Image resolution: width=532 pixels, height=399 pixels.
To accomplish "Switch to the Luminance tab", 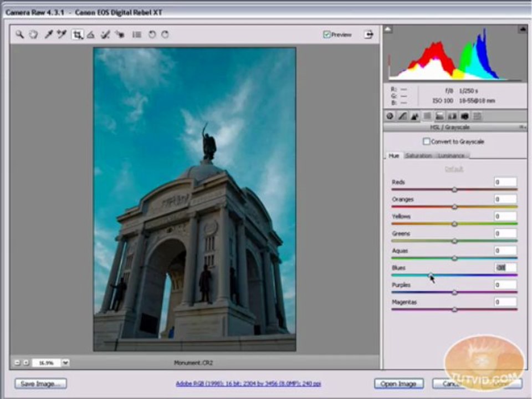I will pyautogui.click(x=451, y=156).
